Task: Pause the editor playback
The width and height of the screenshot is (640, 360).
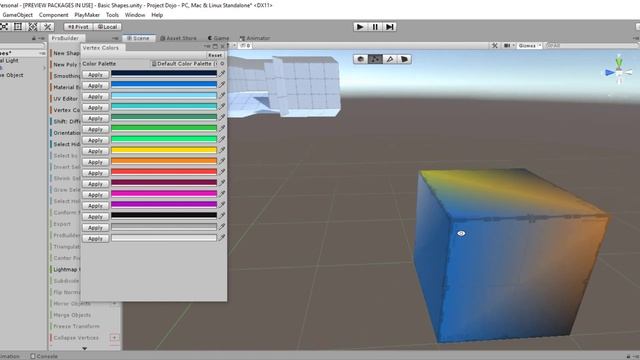Action: pos(375,27)
